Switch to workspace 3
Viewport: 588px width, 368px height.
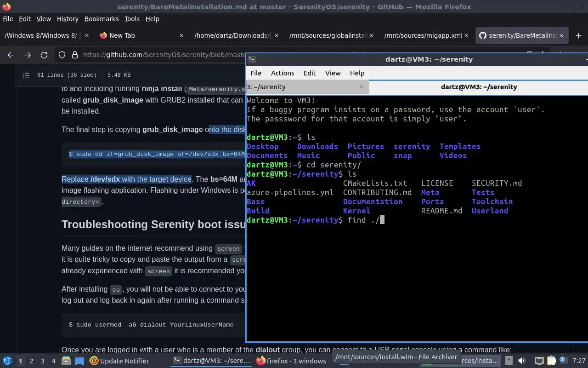click(x=42, y=361)
